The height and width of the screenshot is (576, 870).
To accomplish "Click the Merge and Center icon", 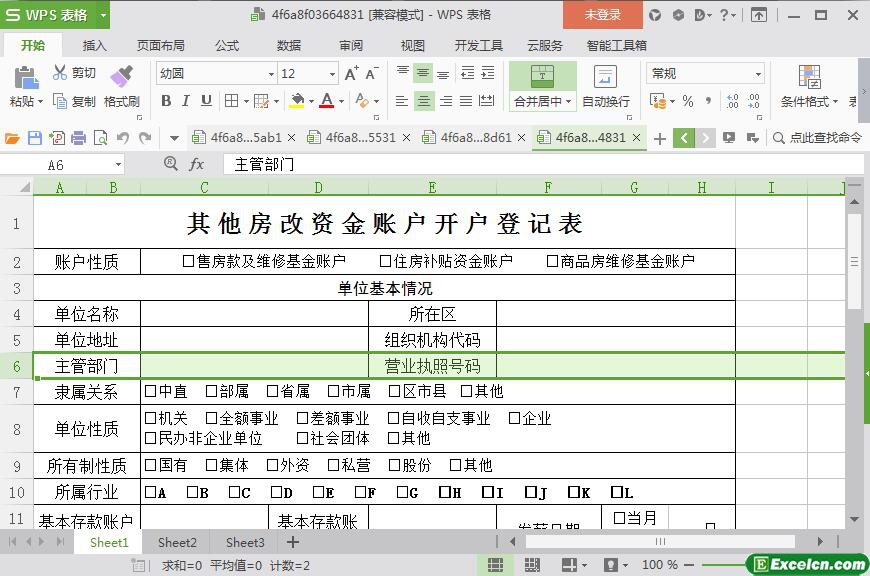I will pyautogui.click(x=542, y=76).
